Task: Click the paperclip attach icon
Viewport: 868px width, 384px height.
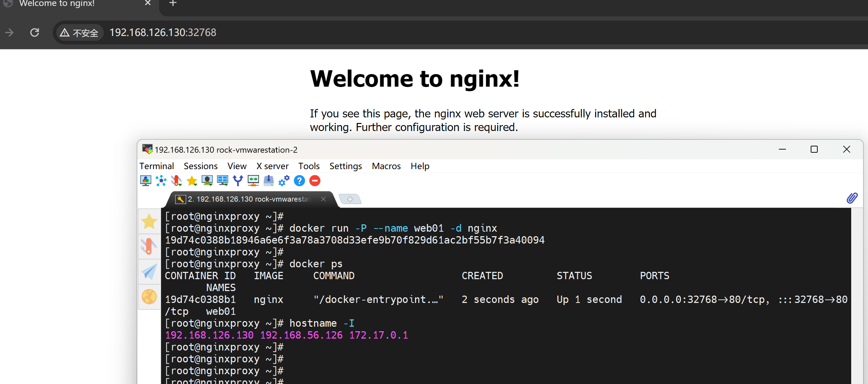Action: [852, 198]
